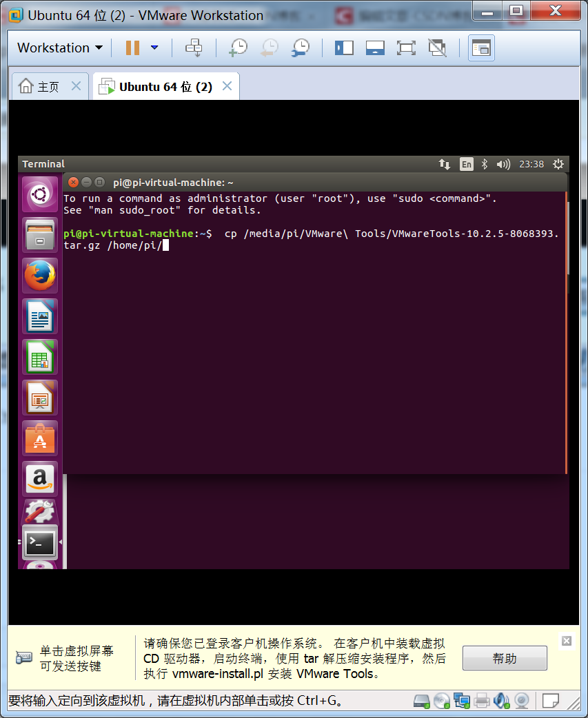Toggle the library sidebar view

tap(344, 48)
